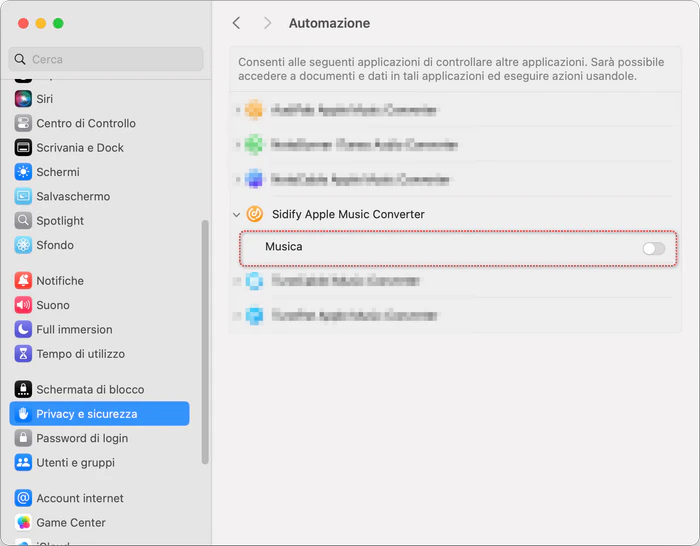Select the Notifiche bell icon
Viewport: 700px width, 546px height.
coord(23,281)
